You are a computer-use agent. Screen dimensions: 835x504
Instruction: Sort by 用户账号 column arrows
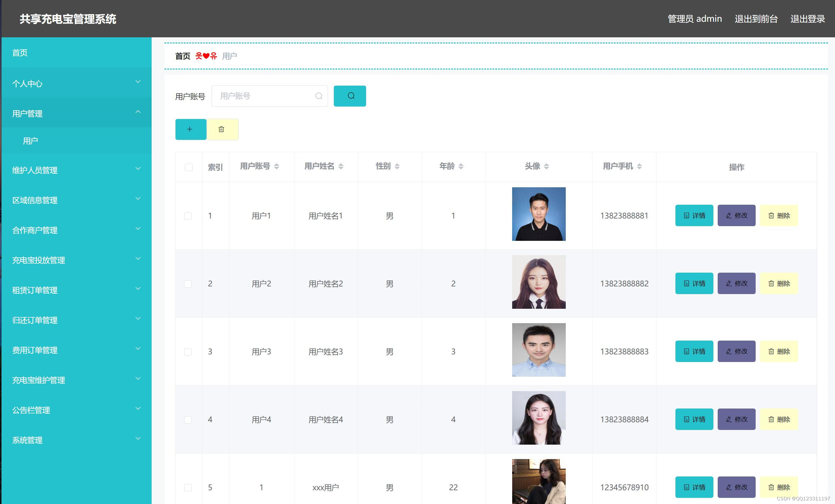tap(277, 166)
